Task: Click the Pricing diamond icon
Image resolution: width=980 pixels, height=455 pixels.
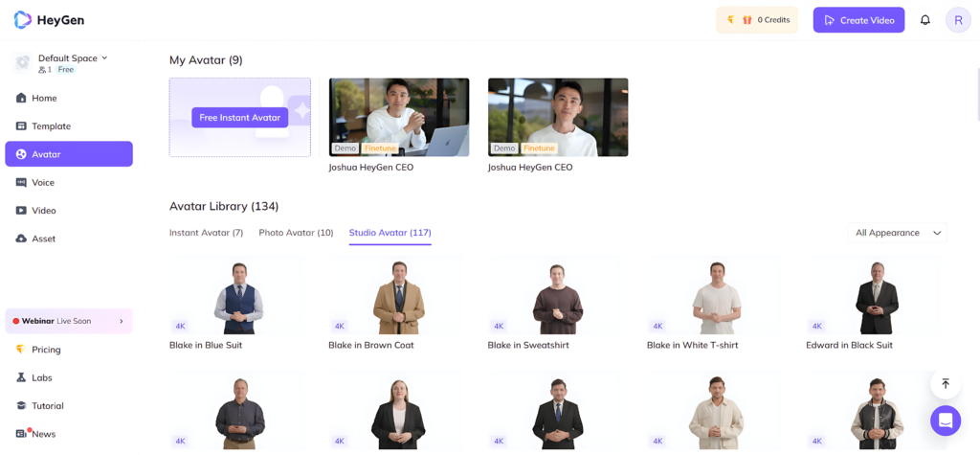Action: tap(21, 350)
